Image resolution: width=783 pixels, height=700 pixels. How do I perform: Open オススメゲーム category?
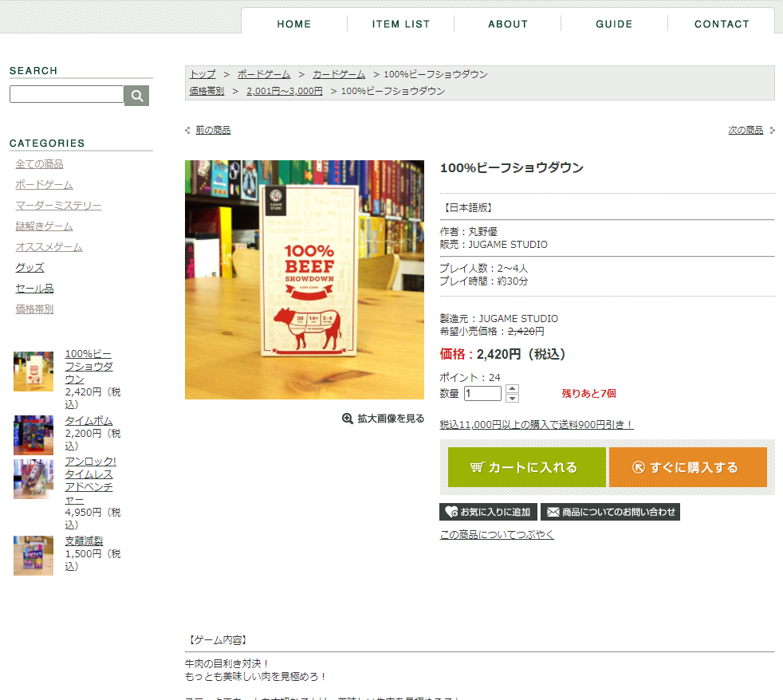coord(49,247)
